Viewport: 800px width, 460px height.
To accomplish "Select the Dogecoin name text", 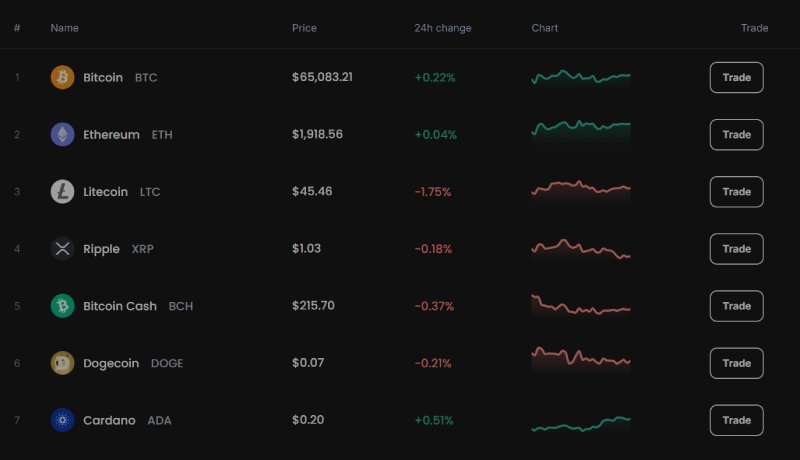I will (x=111, y=363).
